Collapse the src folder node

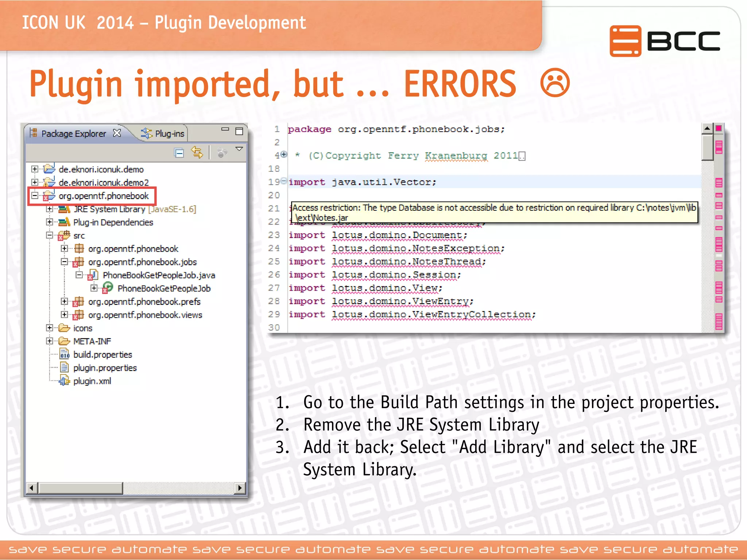[x=50, y=235]
